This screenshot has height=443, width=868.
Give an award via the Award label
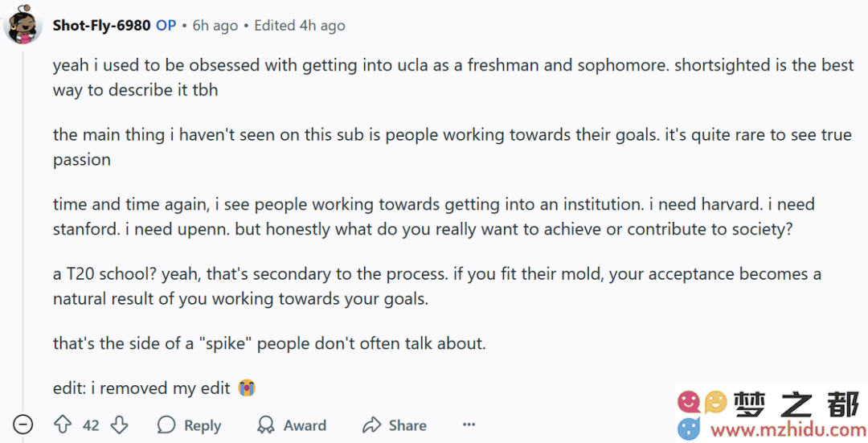tap(305, 425)
